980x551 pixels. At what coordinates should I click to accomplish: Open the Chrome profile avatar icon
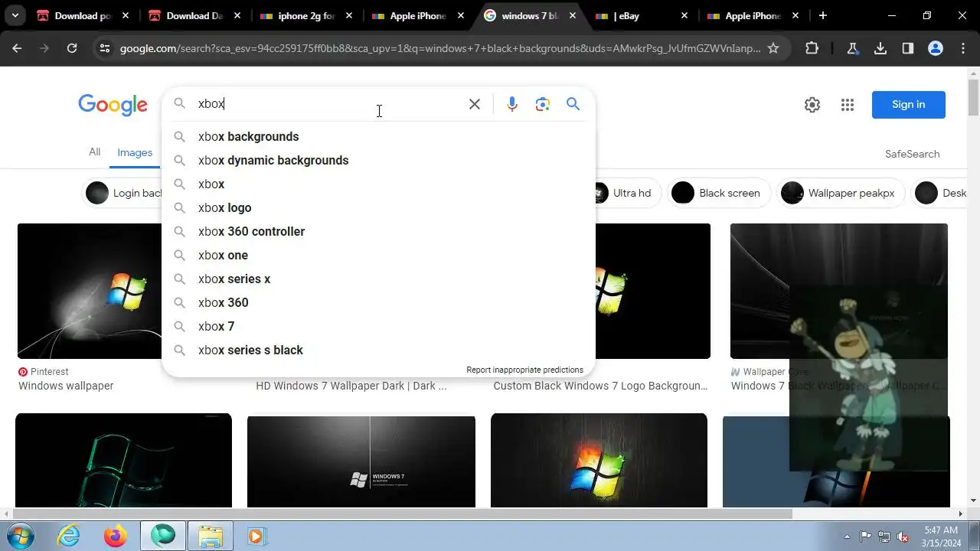point(936,48)
